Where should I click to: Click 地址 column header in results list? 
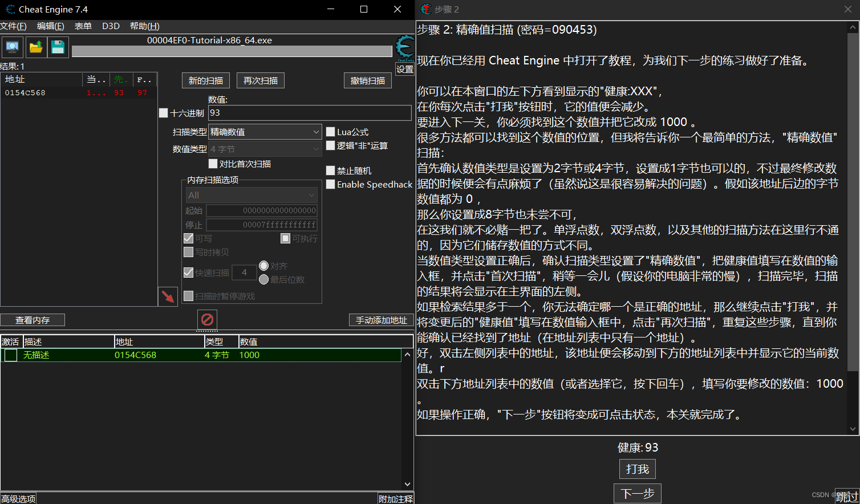42,79
